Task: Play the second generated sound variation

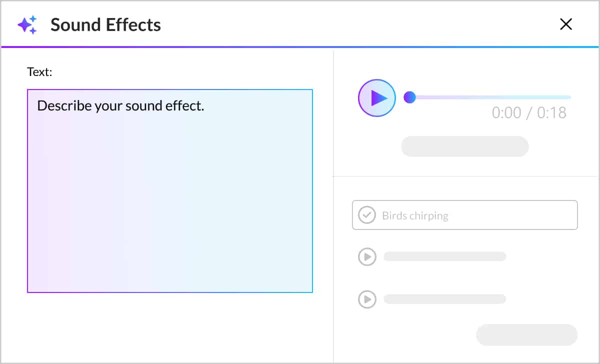Action: tap(367, 299)
